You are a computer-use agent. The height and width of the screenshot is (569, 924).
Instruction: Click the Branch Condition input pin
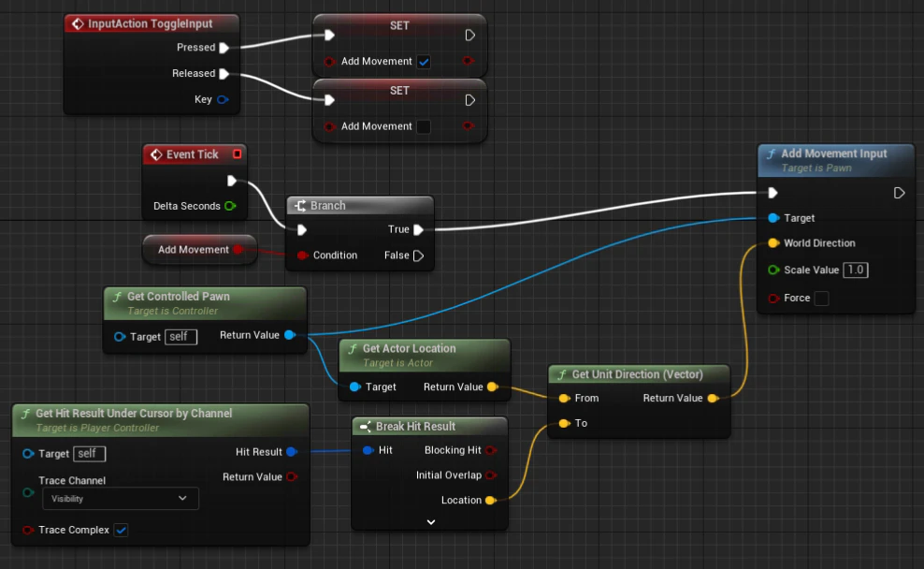(302, 255)
